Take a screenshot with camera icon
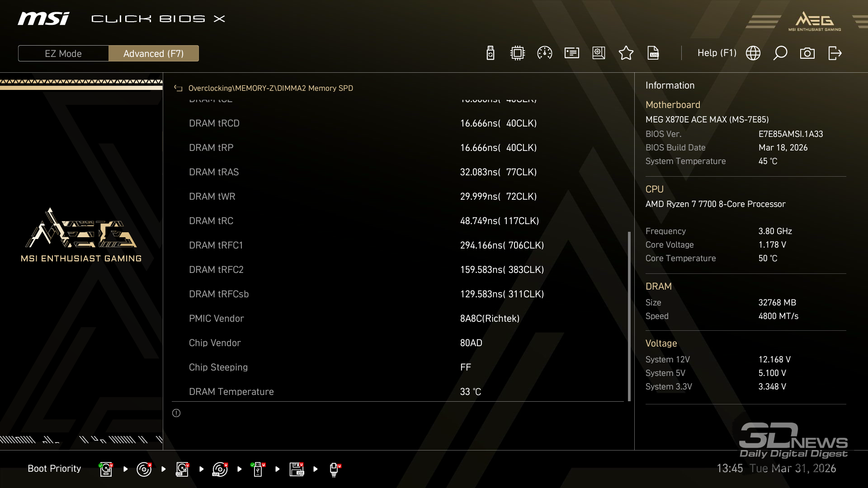Viewport: 868px width, 488px height. click(807, 53)
